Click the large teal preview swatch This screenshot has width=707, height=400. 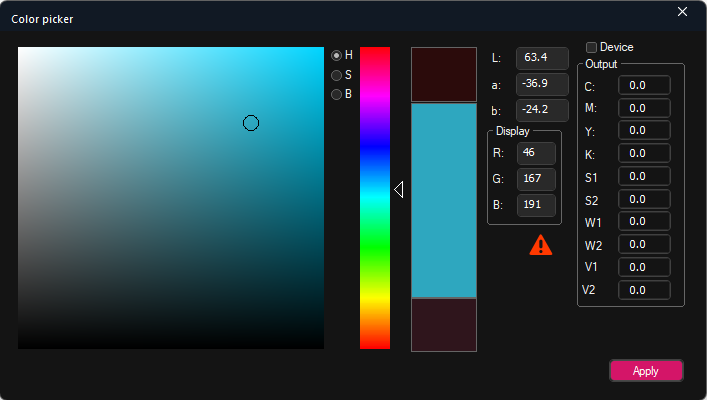pos(444,200)
